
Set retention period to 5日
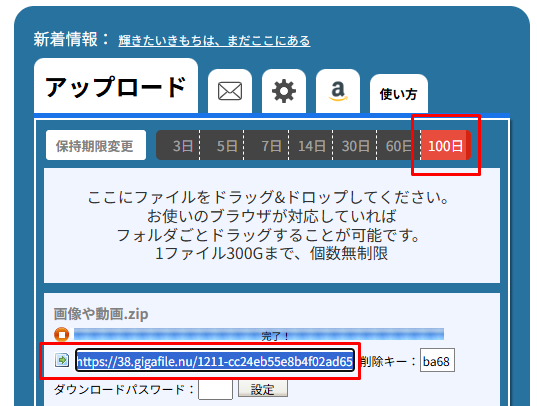[222, 145]
